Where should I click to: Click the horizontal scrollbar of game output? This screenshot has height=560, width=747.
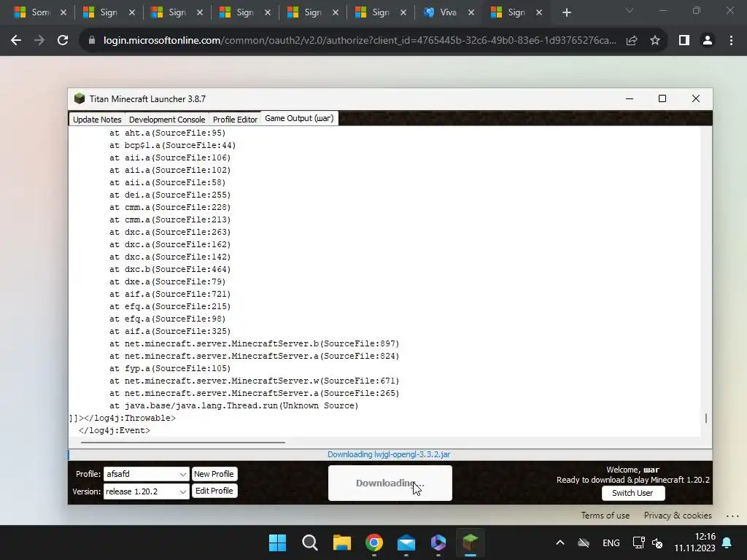click(x=183, y=443)
